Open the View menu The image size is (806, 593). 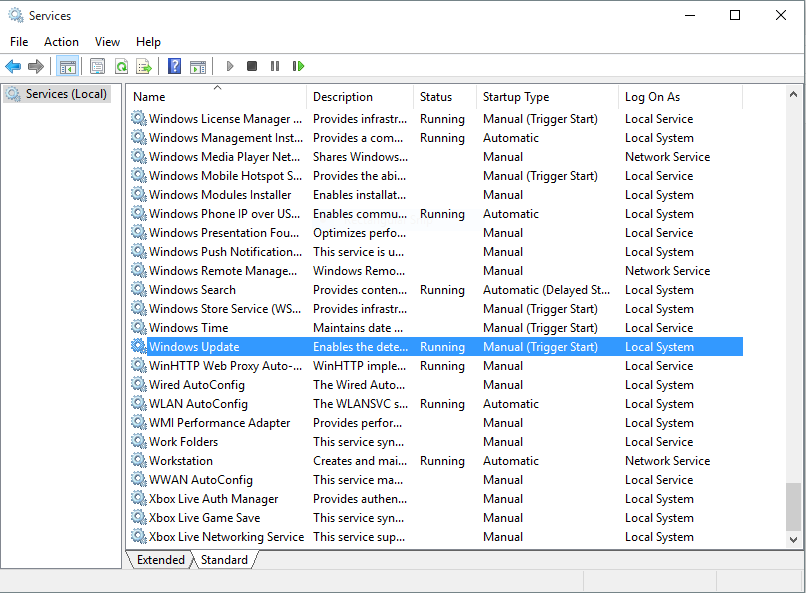[107, 42]
